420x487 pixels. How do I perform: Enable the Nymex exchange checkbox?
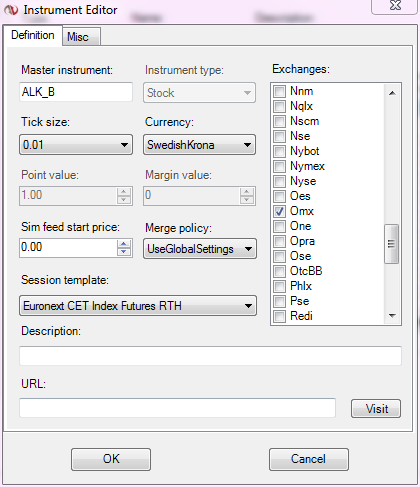[x=279, y=166]
